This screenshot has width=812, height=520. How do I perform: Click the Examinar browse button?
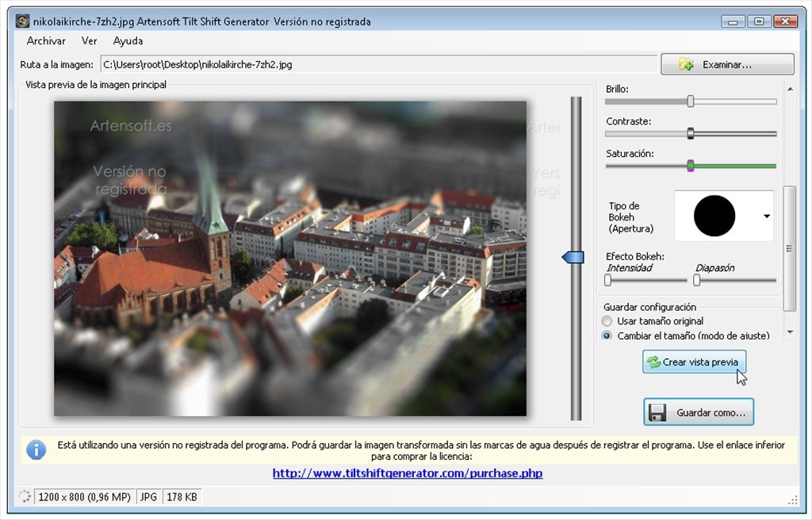(727, 64)
